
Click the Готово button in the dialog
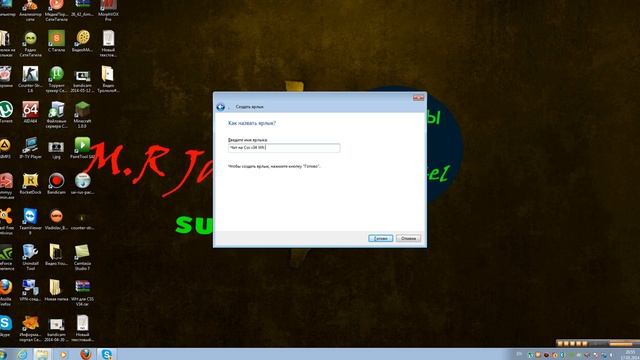pyautogui.click(x=380, y=238)
